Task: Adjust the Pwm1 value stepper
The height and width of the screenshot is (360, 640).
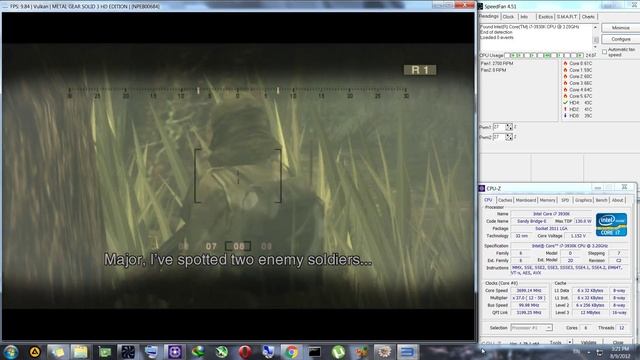Action: click(509, 127)
